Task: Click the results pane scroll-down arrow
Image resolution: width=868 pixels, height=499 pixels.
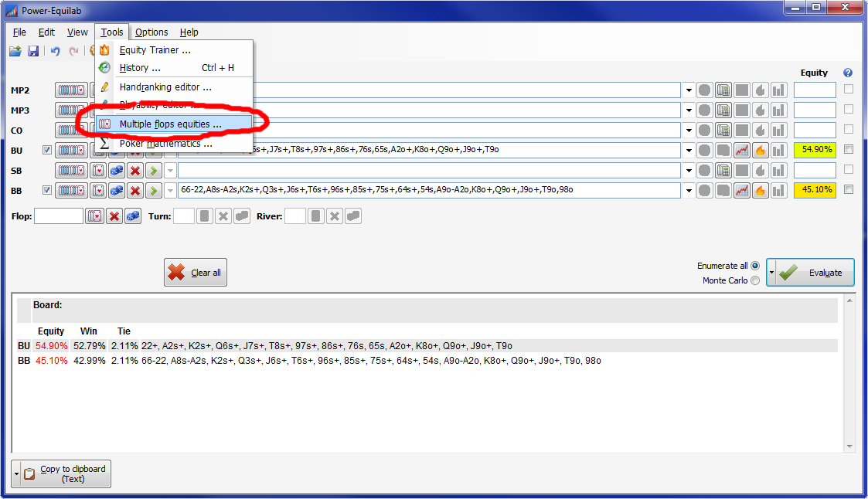Action: [849, 446]
